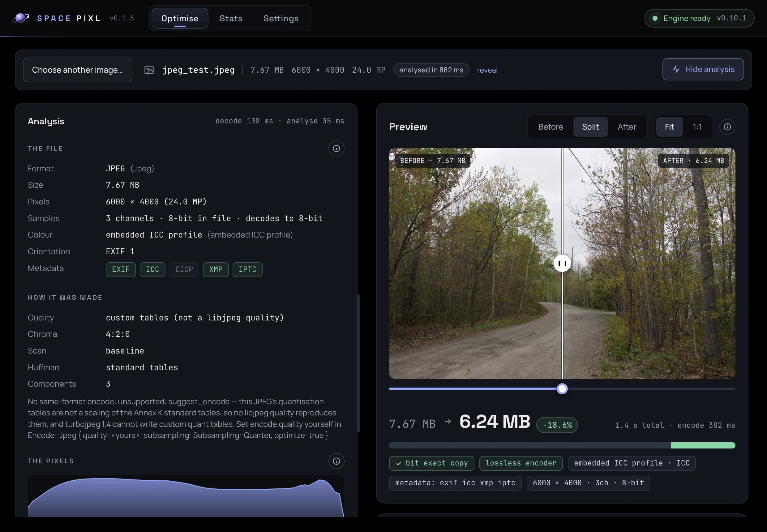Open the Stats tab
This screenshot has height=532, width=767.
point(231,18)
